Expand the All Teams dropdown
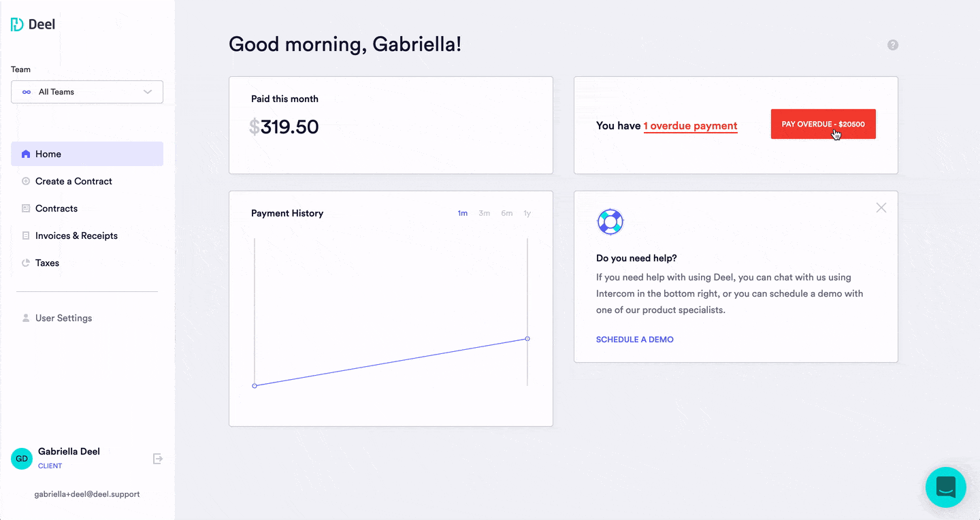 (x=87, y=92)
